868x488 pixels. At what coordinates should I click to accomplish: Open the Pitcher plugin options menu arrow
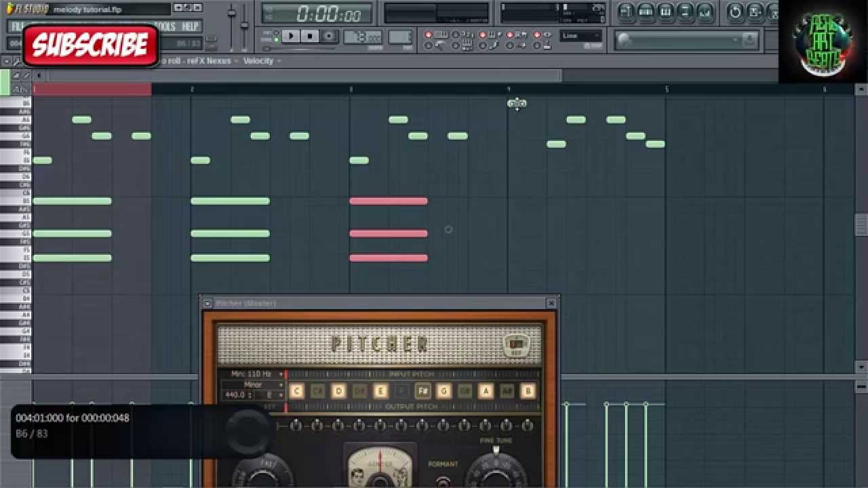208,303
